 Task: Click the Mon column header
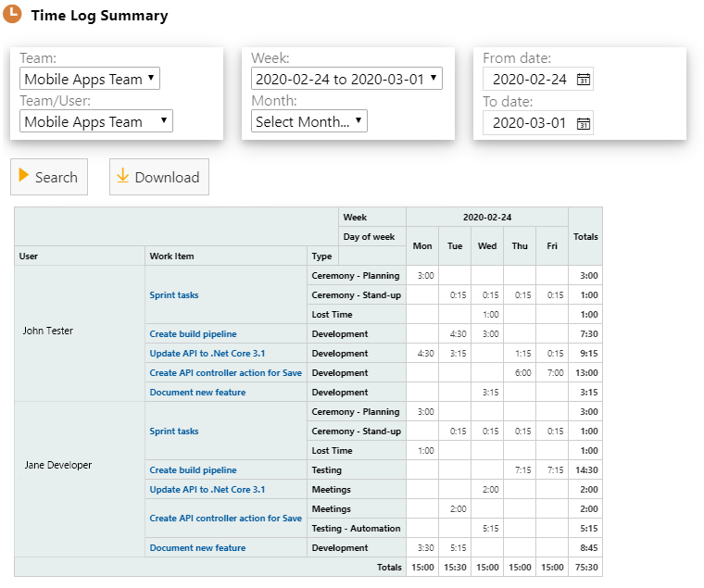tap(422, 246)
